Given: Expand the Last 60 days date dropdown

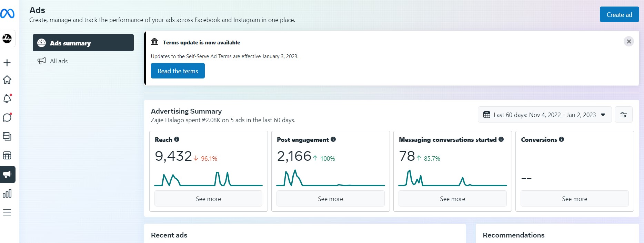Looking at the screenshot, I should pyautogui.click(x=544, y=115).
